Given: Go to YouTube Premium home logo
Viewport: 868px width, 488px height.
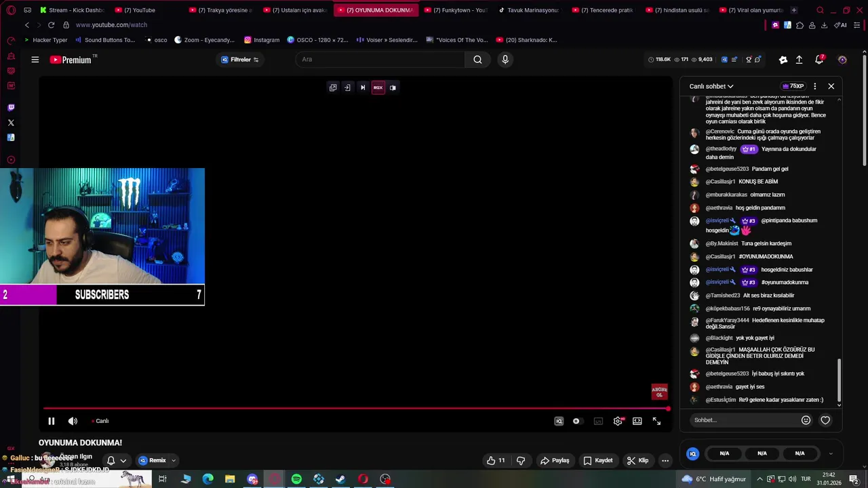Looking at the screenshot, I should pos(71,60).
